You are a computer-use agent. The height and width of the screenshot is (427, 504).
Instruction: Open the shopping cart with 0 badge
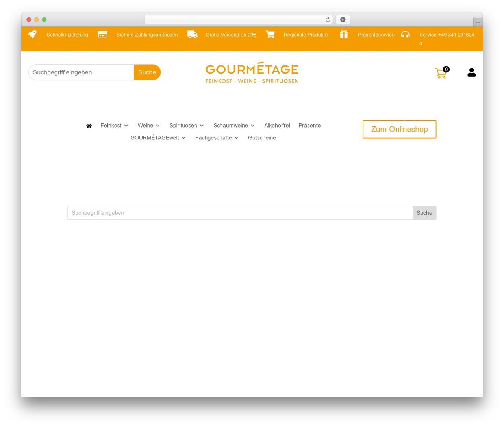click(441, 72)
